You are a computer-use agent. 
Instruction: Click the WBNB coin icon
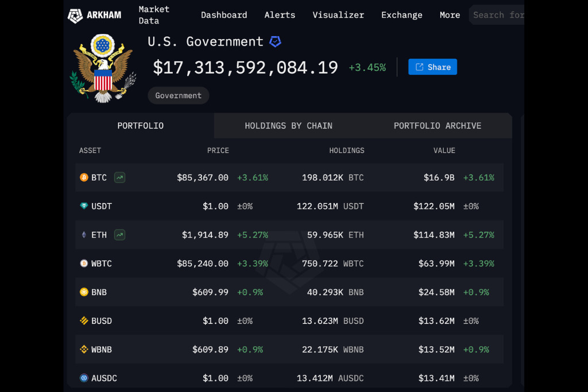(84, 350)
